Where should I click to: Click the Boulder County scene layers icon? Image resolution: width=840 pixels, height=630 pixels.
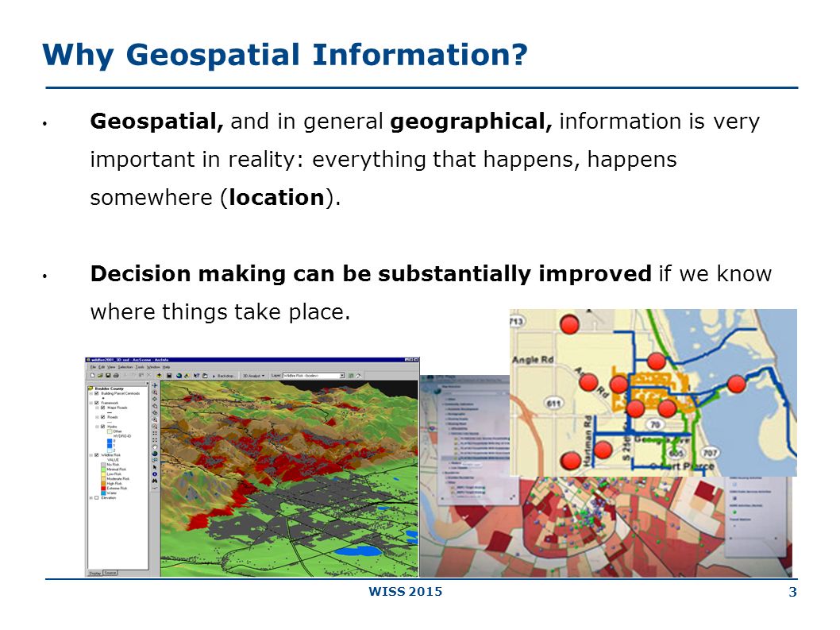click(91, 388)
